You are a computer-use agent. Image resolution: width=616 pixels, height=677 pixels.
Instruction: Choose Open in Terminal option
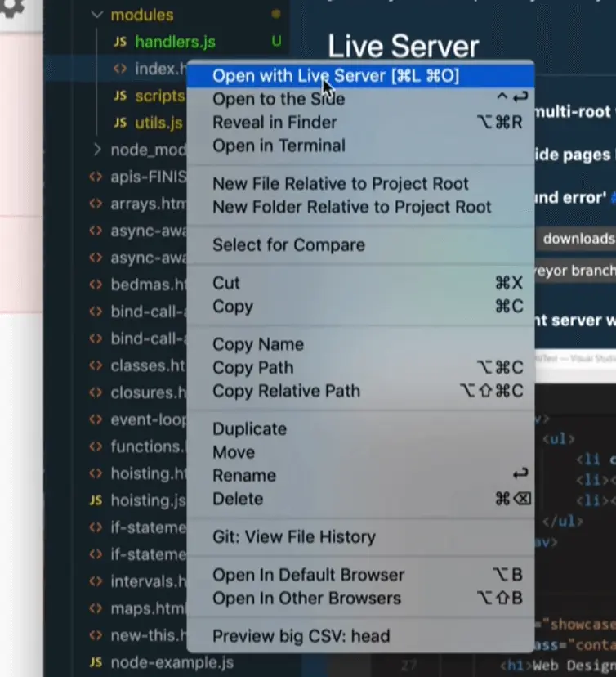click(x=279, y=146)
